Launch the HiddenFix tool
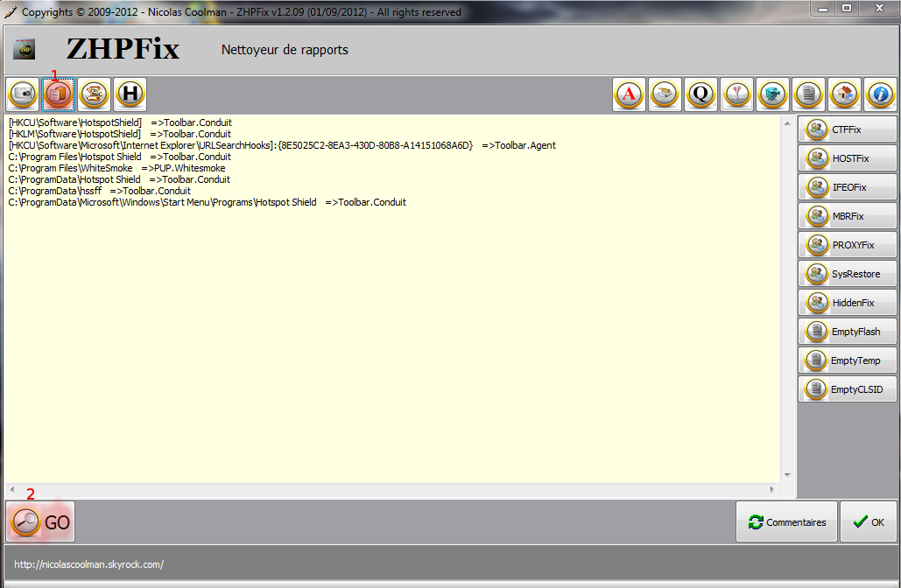This screenshot has height=588, width=901. 847,303
